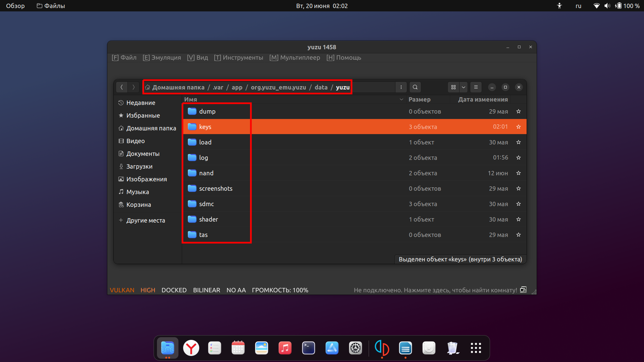Open yuzu Помощь menu
The height and width of the screenshot is (362, 644).
pyautogui.click(x=344, y=58)
